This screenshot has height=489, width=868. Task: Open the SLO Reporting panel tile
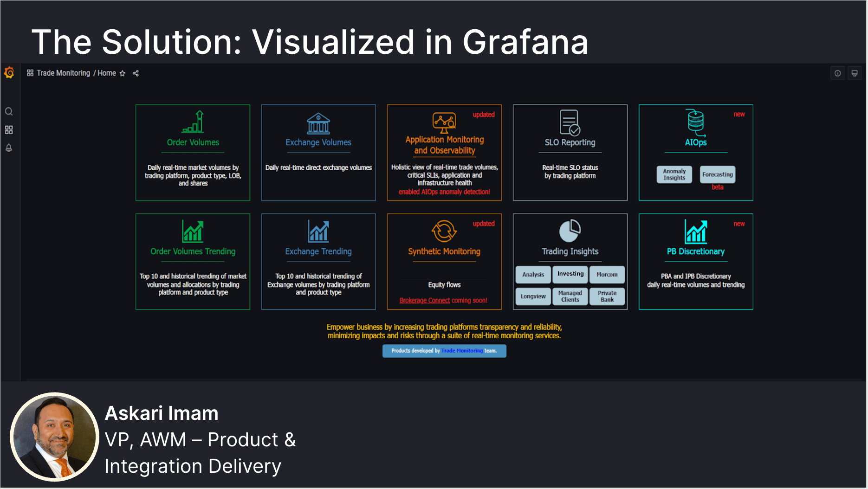tap(570, 153)
